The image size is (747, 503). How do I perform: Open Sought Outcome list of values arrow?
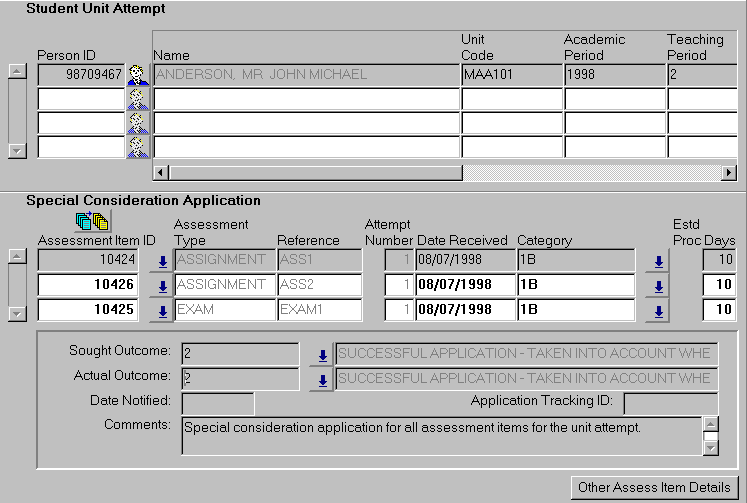coord(322,354)
